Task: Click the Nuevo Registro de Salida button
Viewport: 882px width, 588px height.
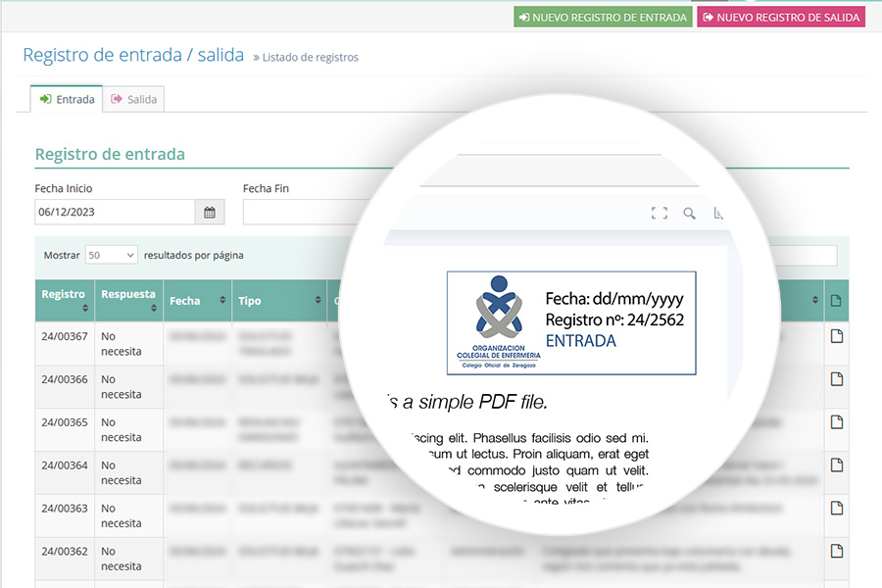Action: [x=781, y=18]
